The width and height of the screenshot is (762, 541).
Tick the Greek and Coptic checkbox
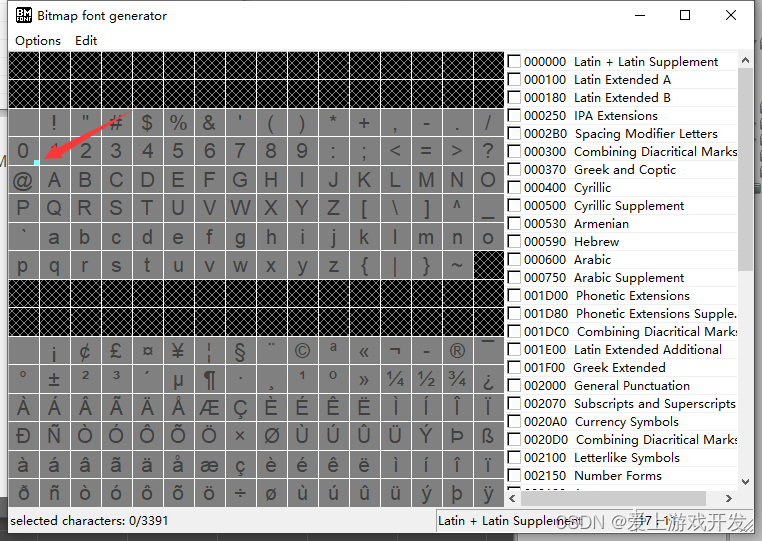514,169
